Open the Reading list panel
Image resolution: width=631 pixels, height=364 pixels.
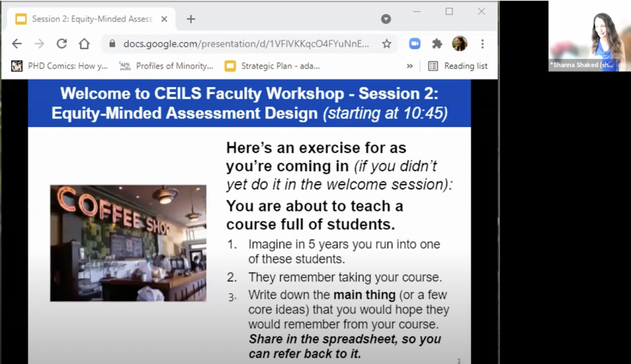click(458, 66)
